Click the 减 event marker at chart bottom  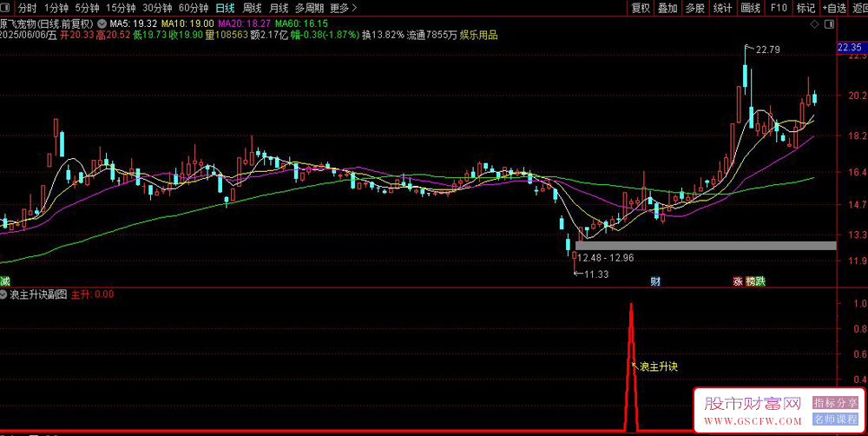click(4, 281)
